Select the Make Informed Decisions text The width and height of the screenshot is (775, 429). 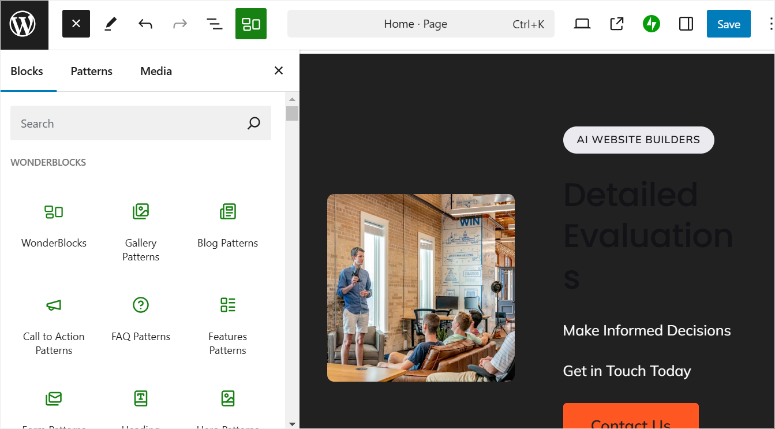[646, 330]
